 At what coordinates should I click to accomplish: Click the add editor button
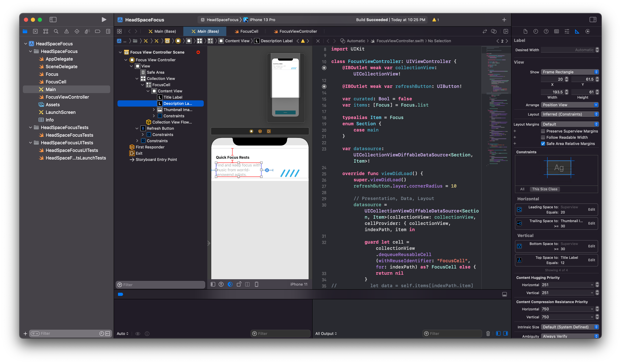point(506,31)
